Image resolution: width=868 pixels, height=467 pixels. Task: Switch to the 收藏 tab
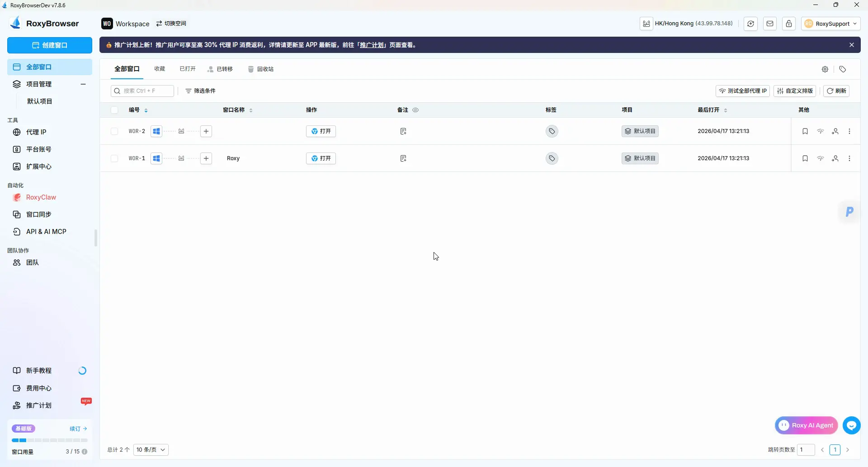click(x=160, y=69)
